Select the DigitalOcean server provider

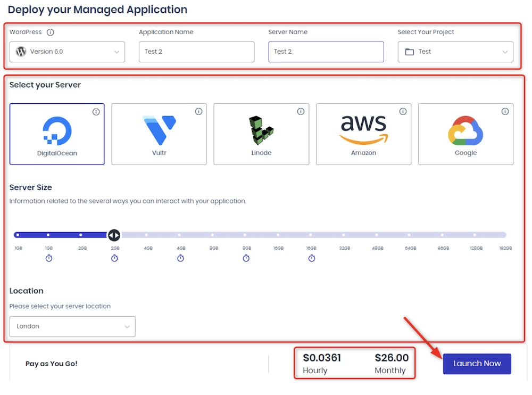pos(57,134)
